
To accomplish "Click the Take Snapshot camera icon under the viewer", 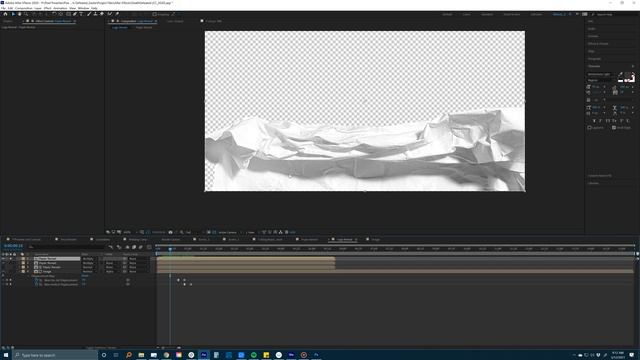I will 171,232.
